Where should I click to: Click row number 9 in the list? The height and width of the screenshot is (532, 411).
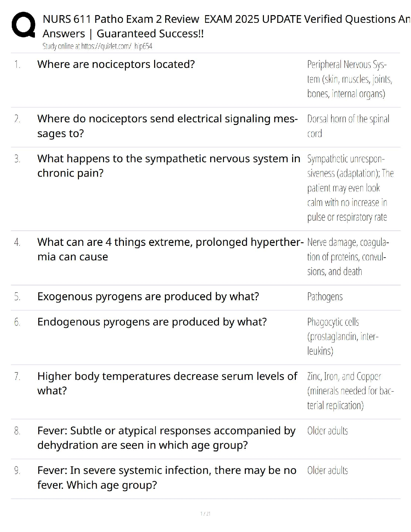[x=17, y=471]
